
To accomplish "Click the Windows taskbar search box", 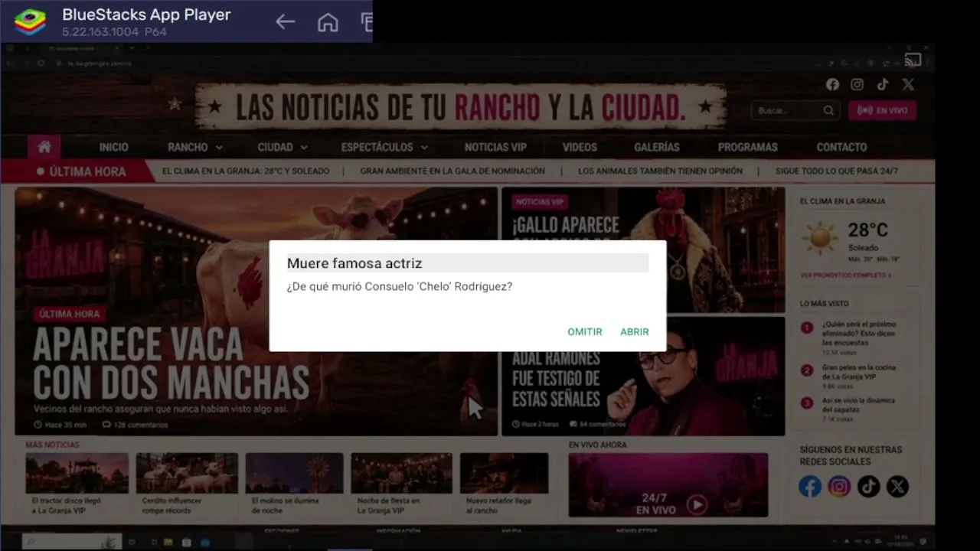I will pyautogui.click(x=73, y=542).
